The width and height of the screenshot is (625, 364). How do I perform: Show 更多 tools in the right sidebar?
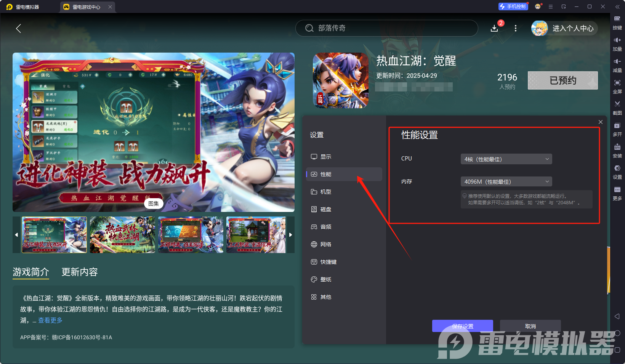[617, 193]
